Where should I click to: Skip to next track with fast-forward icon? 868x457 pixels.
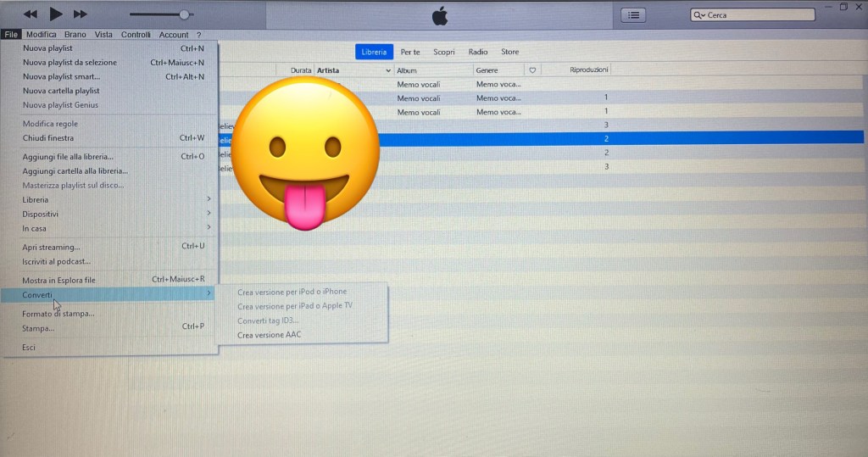81,14
